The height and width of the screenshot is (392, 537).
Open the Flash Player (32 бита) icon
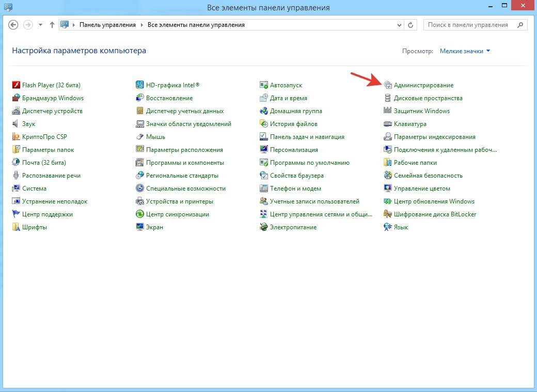pyautogui.click(x=16, y=85)
